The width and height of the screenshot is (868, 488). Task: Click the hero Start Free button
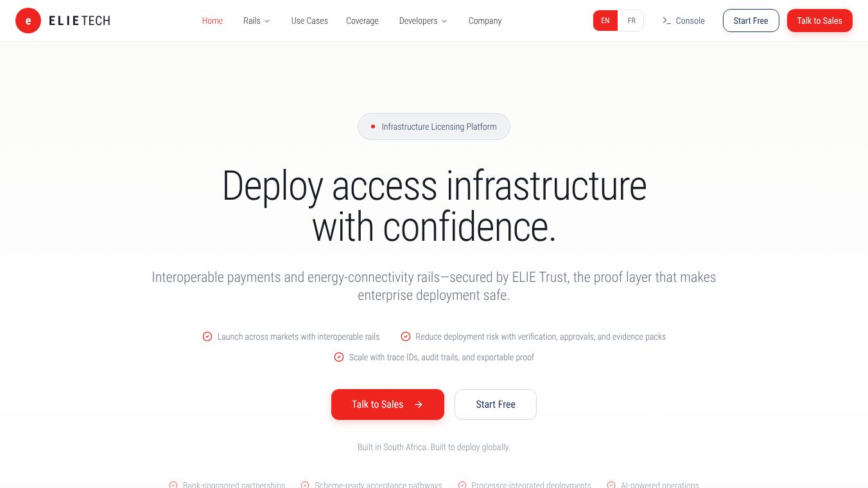(496, 405)
